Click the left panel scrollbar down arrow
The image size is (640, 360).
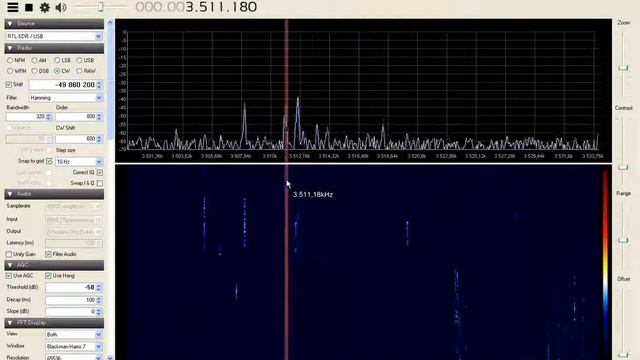pos(110,358)
